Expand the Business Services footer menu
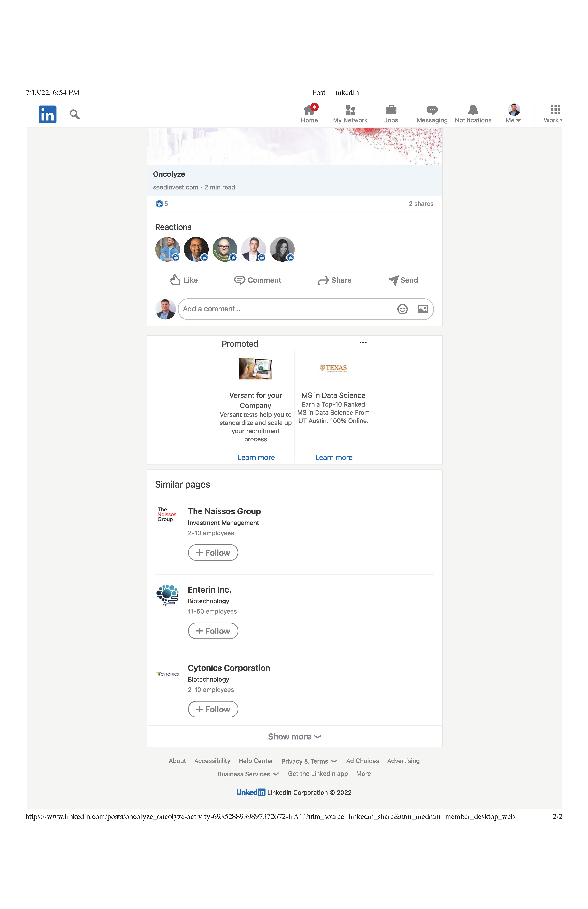 point(248,774)
